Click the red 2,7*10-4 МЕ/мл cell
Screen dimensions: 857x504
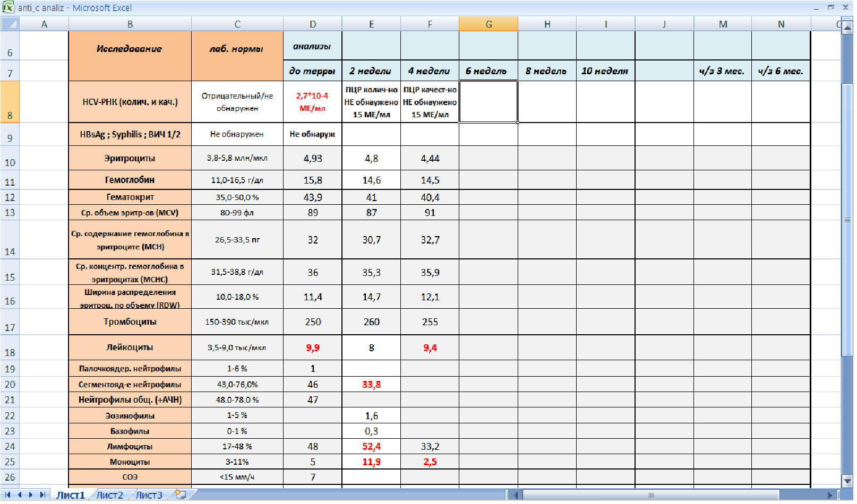coord(312,102)
